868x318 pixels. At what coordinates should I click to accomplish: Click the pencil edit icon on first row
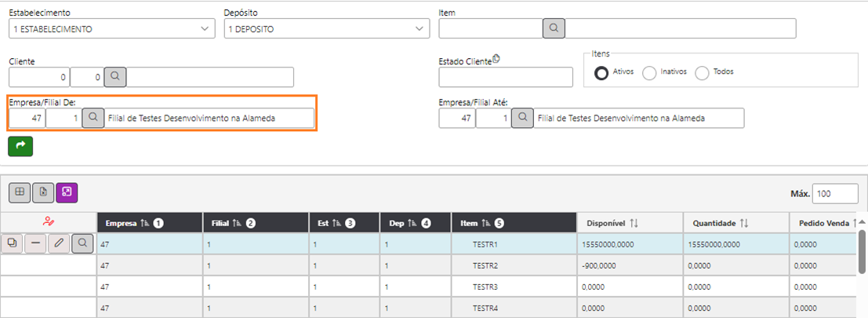click(x=58, y=243)
